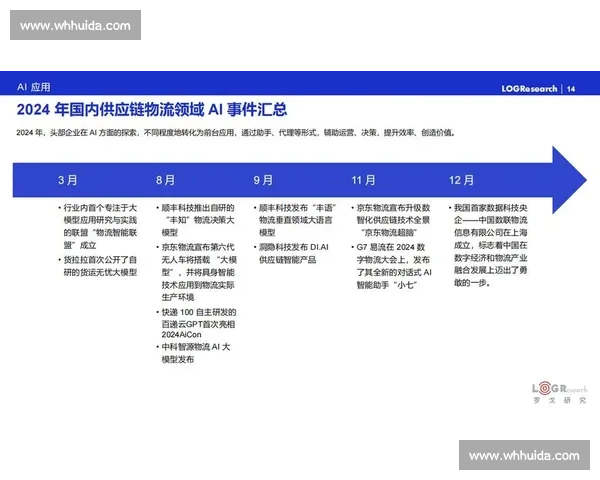Click the 中国数联物流信息有限公司 bullet
The width and height of the screenshot is (600, 480).
(488, 245)
